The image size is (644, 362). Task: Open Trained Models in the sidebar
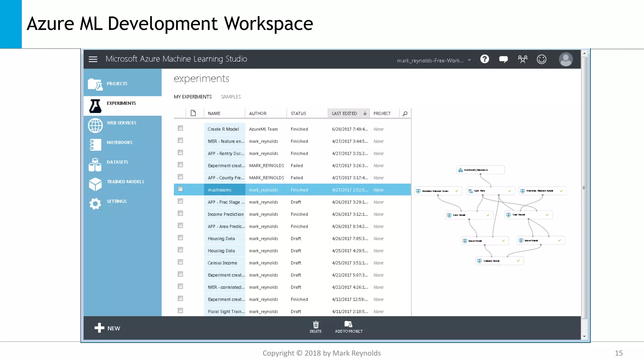click(125, 182)
